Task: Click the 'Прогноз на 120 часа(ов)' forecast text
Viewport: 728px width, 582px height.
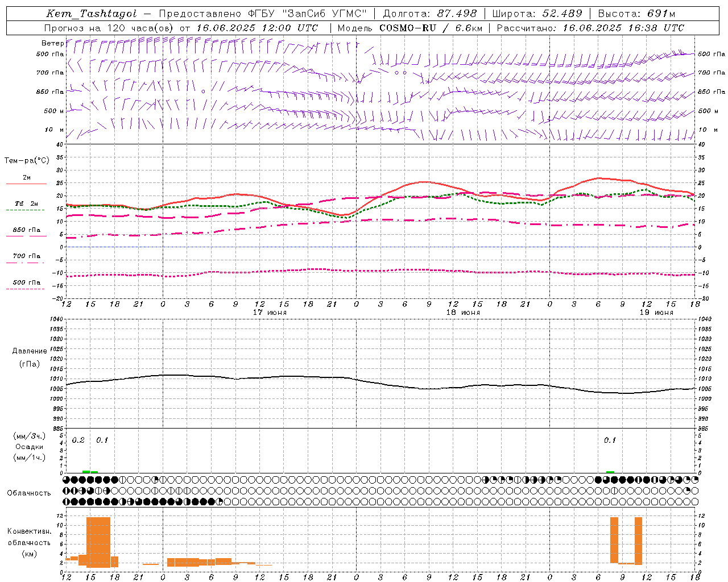Action: click(109, 28)
